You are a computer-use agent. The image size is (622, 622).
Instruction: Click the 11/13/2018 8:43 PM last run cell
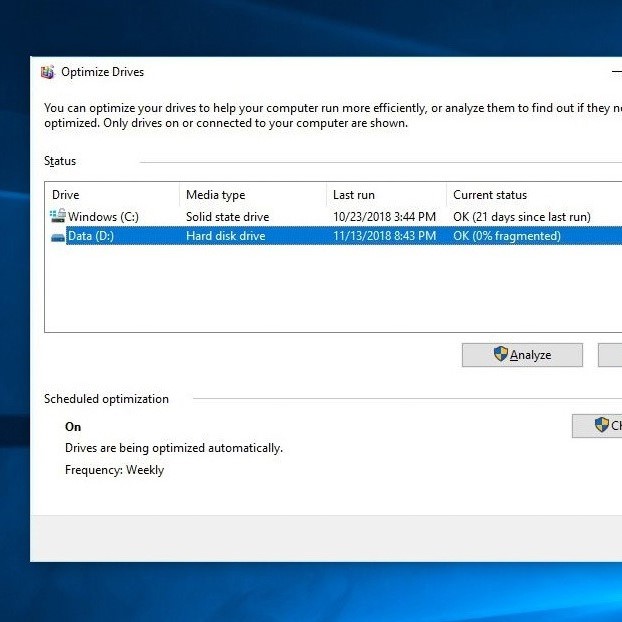[x=384, y=236]
